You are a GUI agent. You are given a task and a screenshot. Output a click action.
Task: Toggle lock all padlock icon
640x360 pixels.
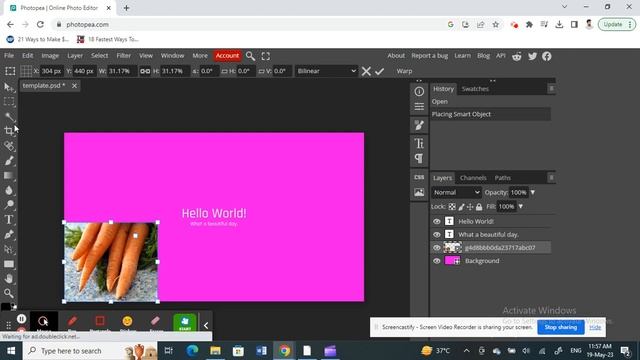479,207
